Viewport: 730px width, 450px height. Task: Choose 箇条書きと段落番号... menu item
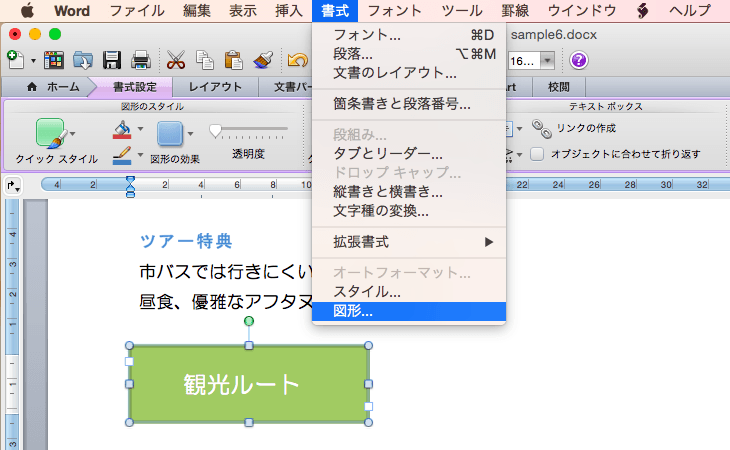(409, 104)
